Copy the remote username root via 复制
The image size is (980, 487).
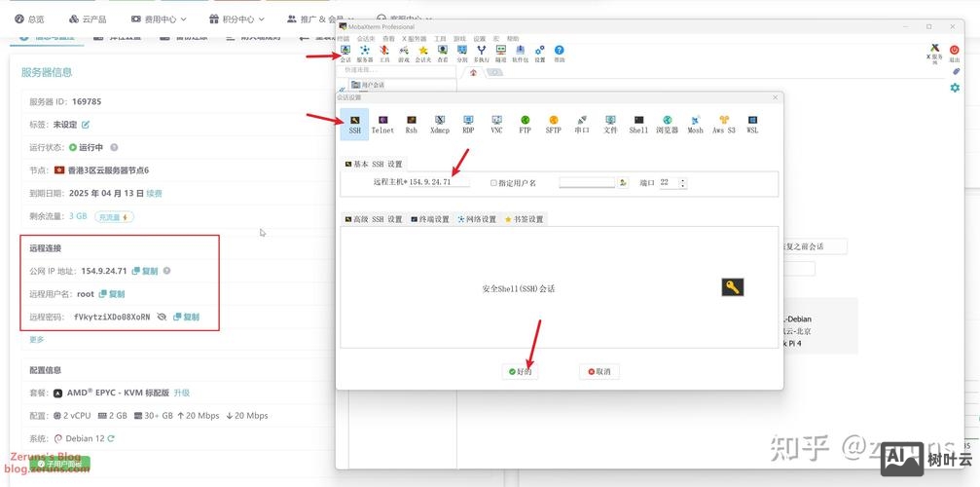coord(112,294)
